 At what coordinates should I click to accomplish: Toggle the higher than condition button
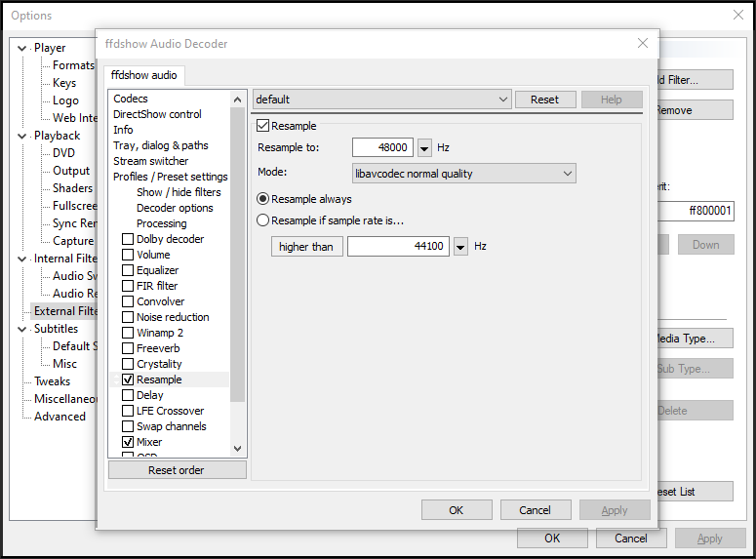click(306, 247)
